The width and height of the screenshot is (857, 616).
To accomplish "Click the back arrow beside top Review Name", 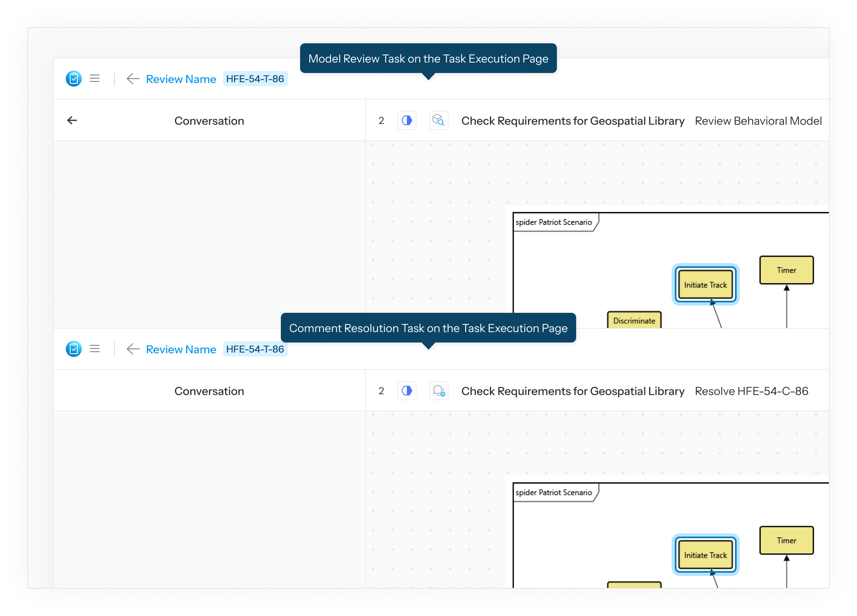I will (133, 79).
